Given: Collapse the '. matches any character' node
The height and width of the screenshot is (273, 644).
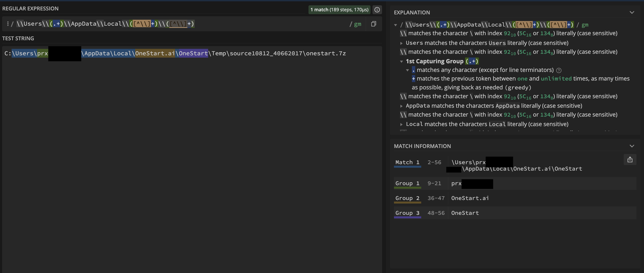Looking at the screenshot, I should [407, 70].
